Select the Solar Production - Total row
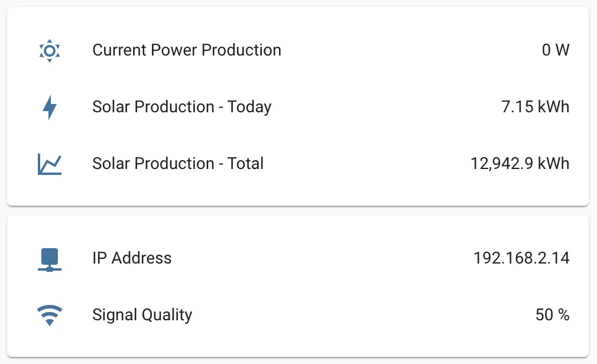This screenshot has height=364, width=597. (x=298, y=164)
